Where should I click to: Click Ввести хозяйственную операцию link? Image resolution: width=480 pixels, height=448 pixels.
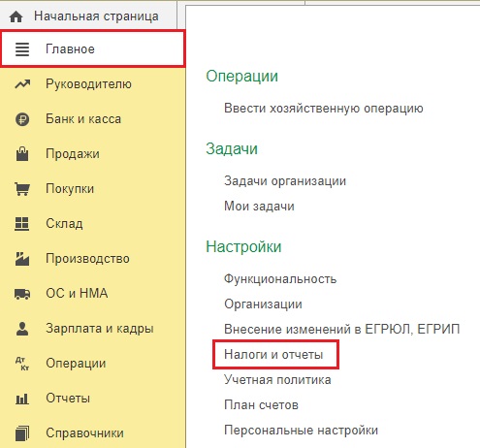(324, 108)
